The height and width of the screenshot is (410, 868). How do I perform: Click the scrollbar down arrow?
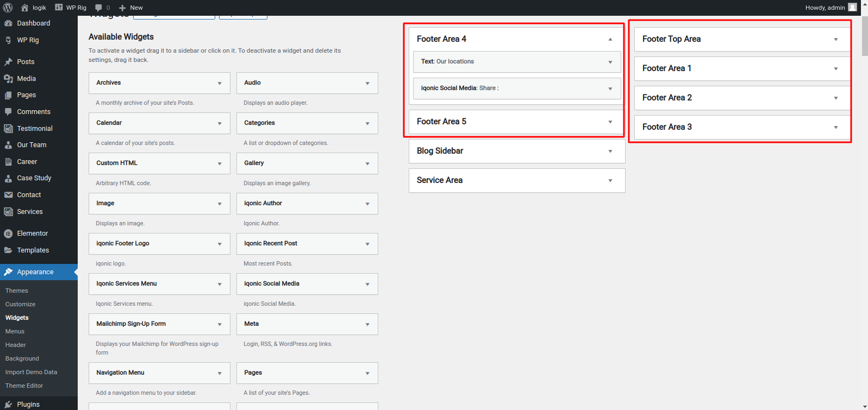865,406
